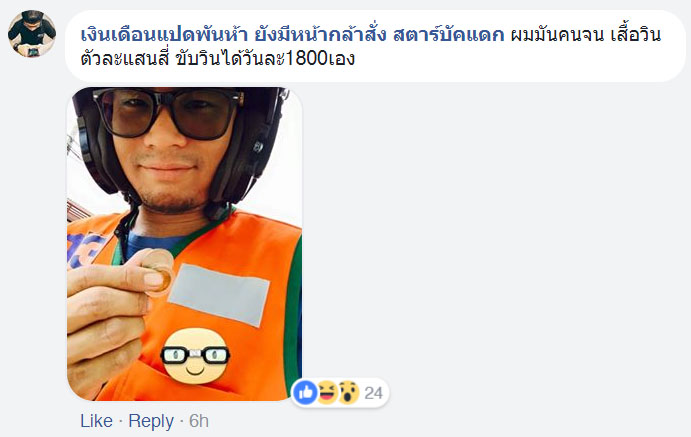Click the blue thumbs-up reaction icon
691x437 pixels.
305,392
